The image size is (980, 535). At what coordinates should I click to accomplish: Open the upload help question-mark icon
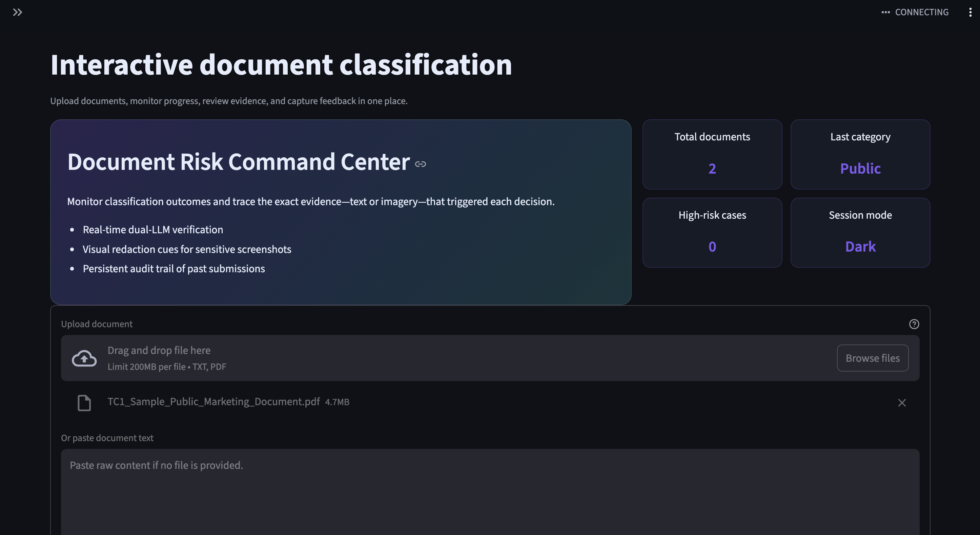pos(914,324)
